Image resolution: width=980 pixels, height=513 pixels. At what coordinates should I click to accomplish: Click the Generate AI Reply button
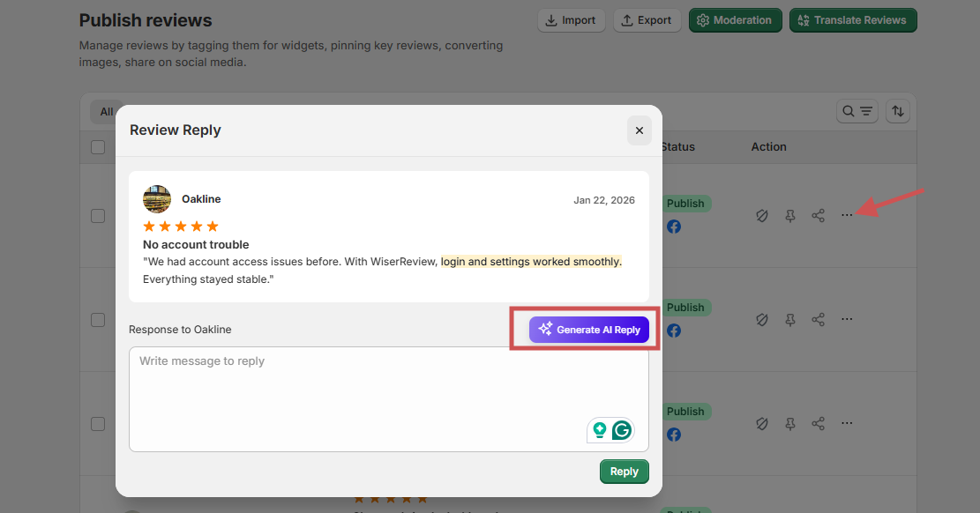(x=589, y=329)
